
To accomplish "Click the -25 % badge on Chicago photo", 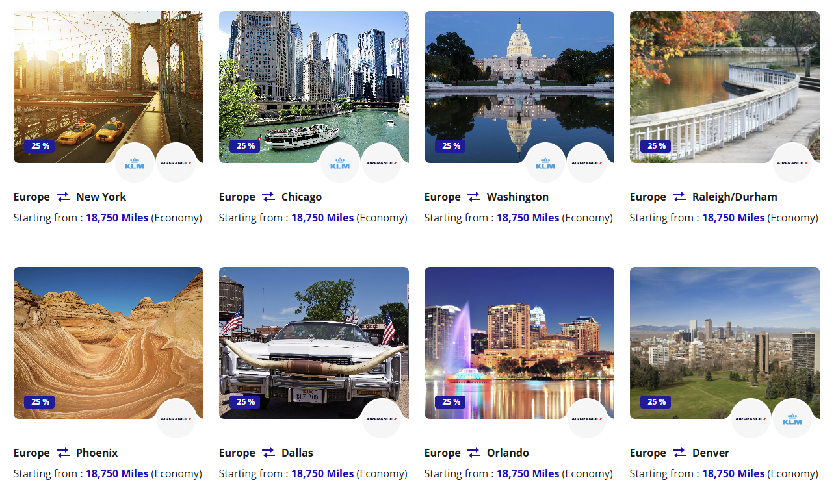I will pos(245,146).
